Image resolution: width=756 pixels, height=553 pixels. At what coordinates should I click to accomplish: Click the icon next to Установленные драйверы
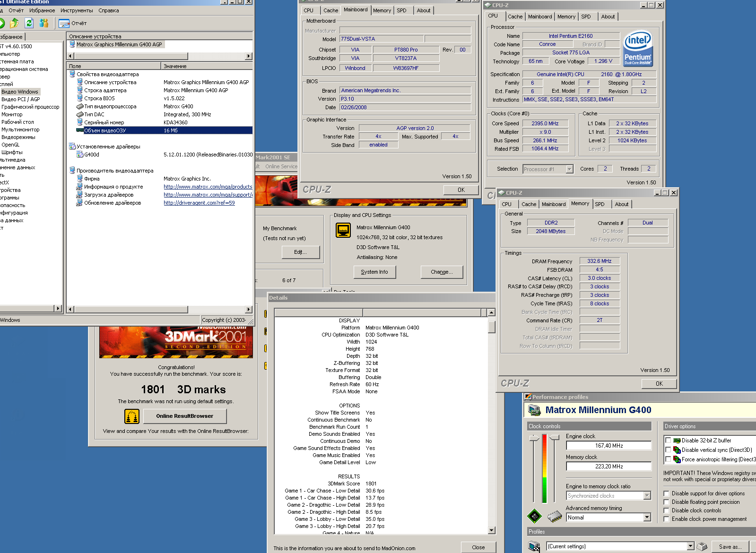[x=72, y=147]
